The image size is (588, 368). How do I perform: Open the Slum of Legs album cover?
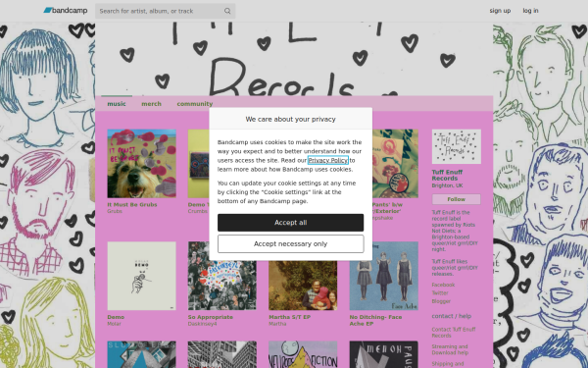(141, 354)
